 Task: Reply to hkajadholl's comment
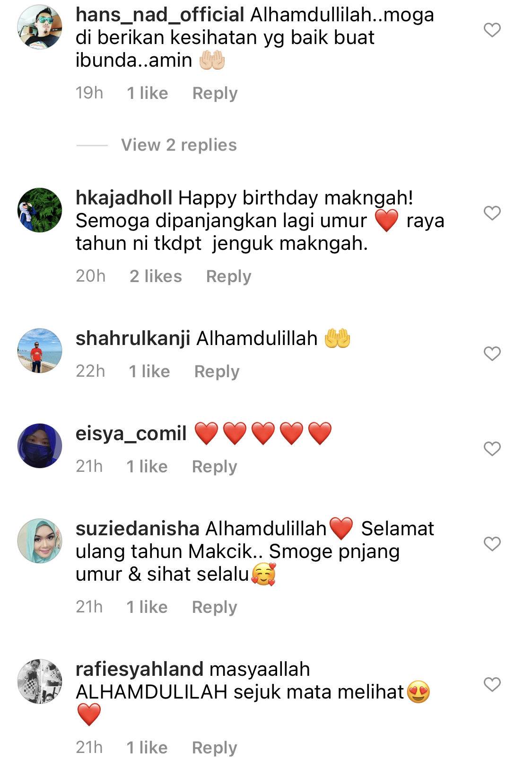pos(228,276)
